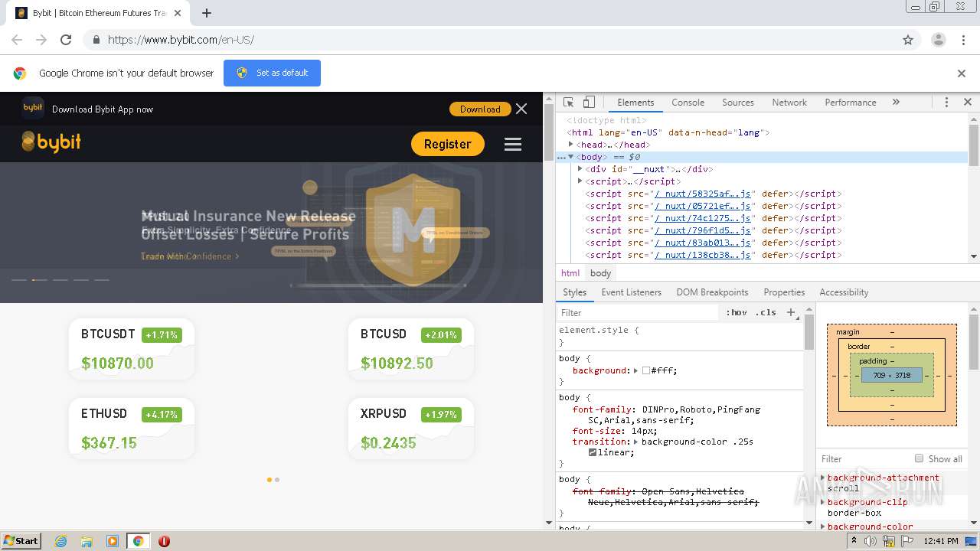Click the #fff background color swatch
980x551 pixels.
tap(646, 370)
